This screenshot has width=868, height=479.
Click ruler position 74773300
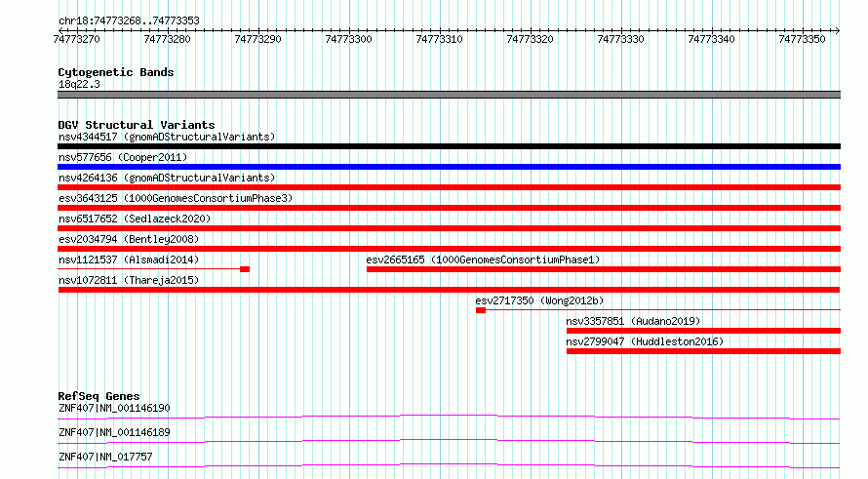click(x=349, y=39)
